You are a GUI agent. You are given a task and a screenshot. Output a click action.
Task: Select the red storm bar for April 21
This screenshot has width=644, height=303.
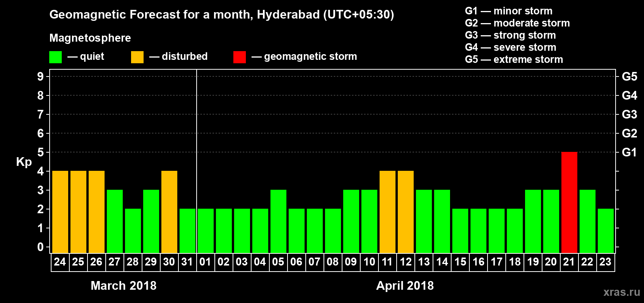click(x=569, y=203)
